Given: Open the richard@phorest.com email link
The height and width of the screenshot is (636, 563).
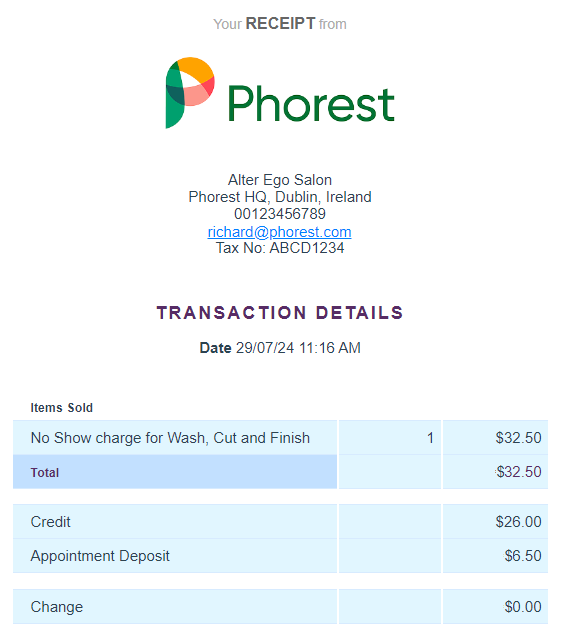Looking at the screenshot, I should (279, 232).
